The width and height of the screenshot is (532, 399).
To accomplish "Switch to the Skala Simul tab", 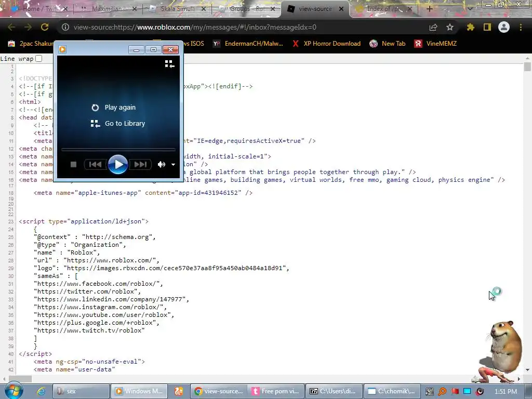I will 178,9.
